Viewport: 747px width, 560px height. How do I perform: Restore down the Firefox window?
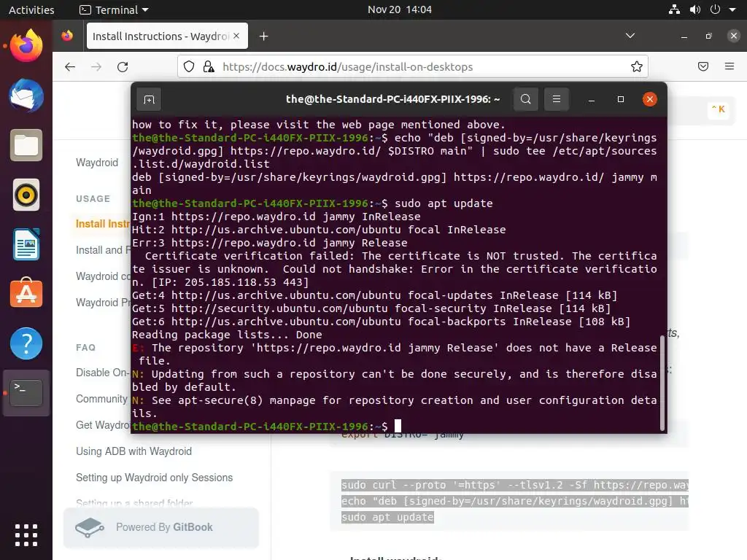708,36
